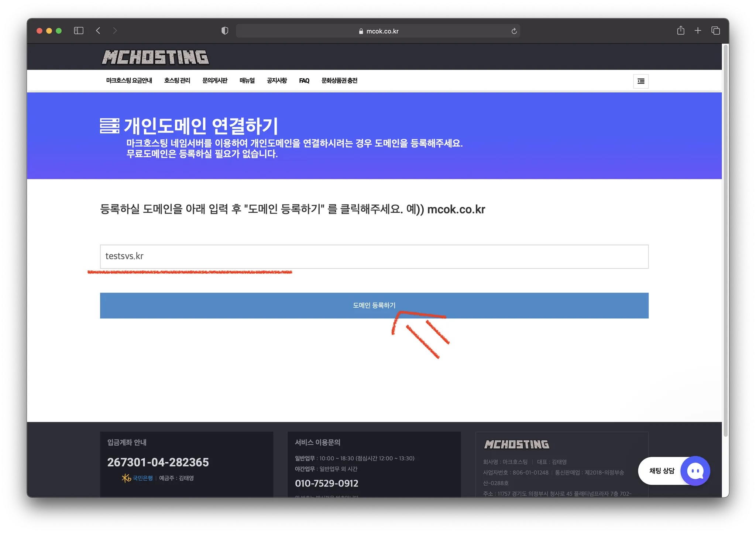756x533 pixels.
Task: Open 호스팅 관리 menu item
Action: (x=177, y=81)
